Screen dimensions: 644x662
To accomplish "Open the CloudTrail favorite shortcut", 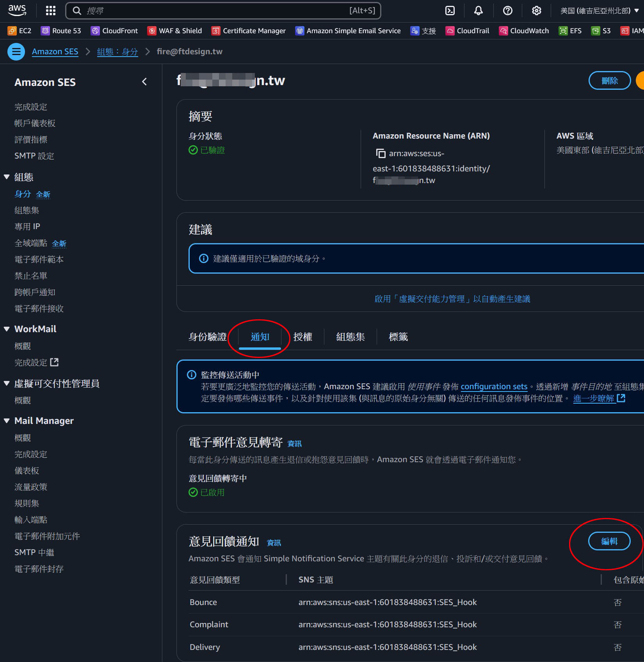I will [468, 31].
